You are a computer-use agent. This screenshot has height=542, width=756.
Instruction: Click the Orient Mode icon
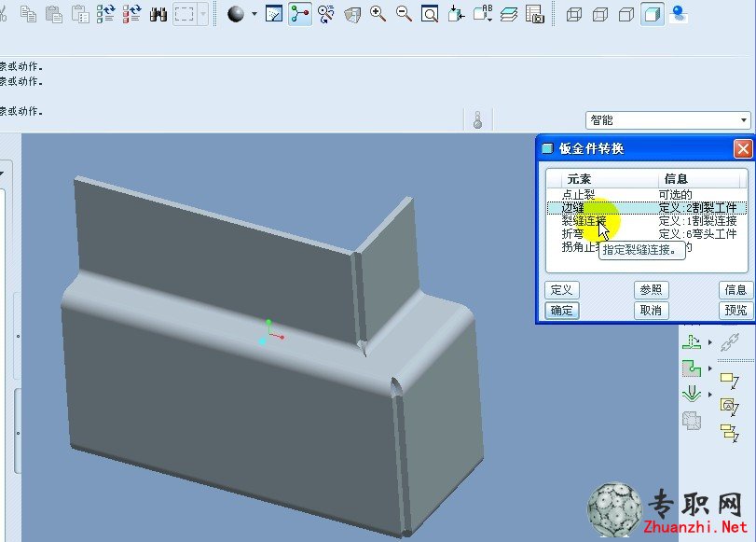pyautogui.click(x=326, y=14)
